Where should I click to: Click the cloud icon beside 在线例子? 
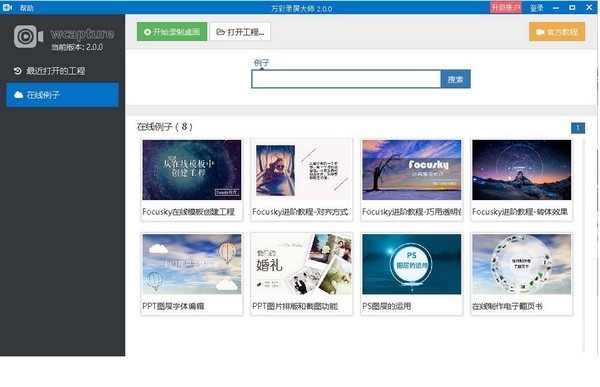click(18, 95)
